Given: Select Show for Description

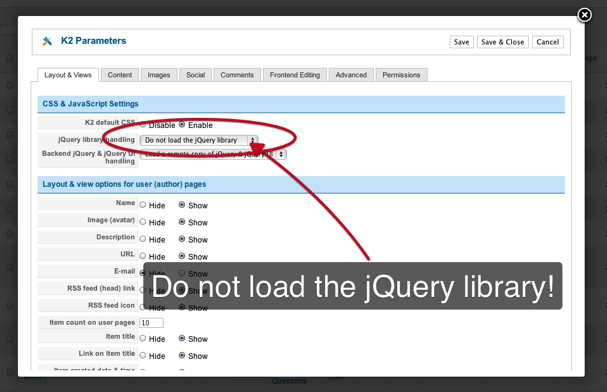Looking at the screenshot, I should coord(182,239).
